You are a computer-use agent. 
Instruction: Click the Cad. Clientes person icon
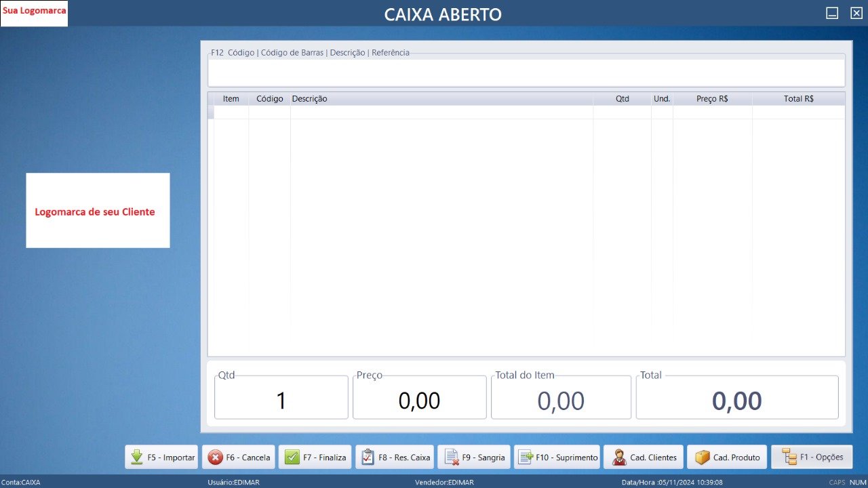(x=618, y=457)
